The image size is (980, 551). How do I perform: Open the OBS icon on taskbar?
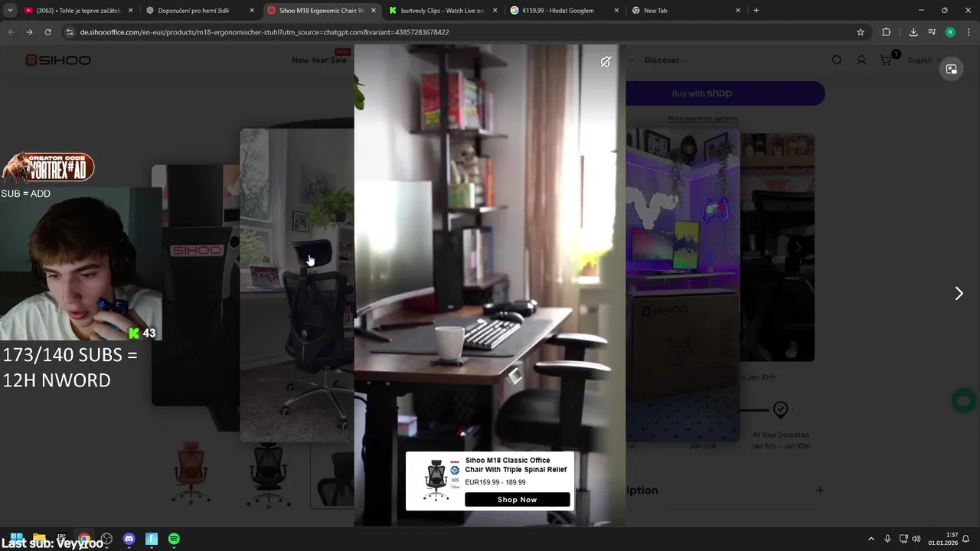click(x=106, y=539)
